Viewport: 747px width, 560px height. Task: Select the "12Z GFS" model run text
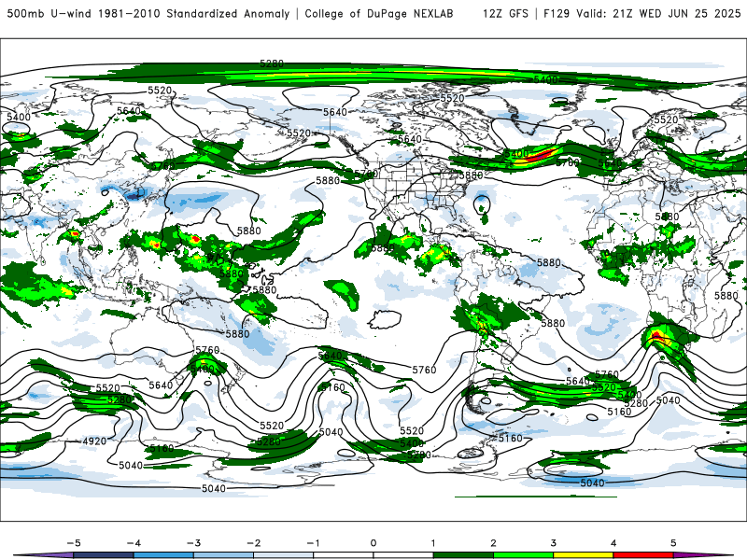[x=505, y=13]
